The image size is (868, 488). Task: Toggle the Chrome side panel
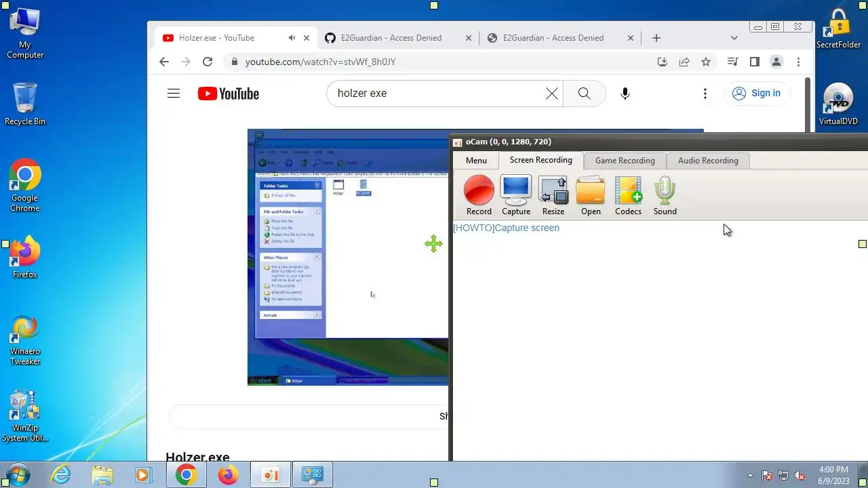pos(754,62)
